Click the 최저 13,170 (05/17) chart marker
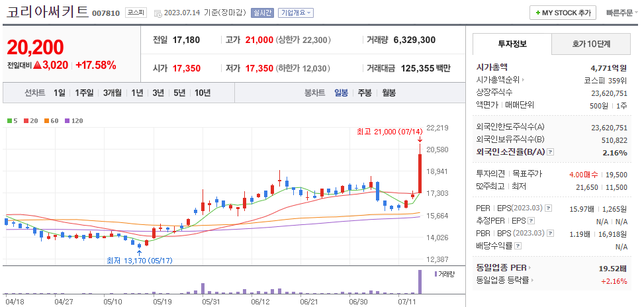 pyautogui.click(x=140, y=260)
